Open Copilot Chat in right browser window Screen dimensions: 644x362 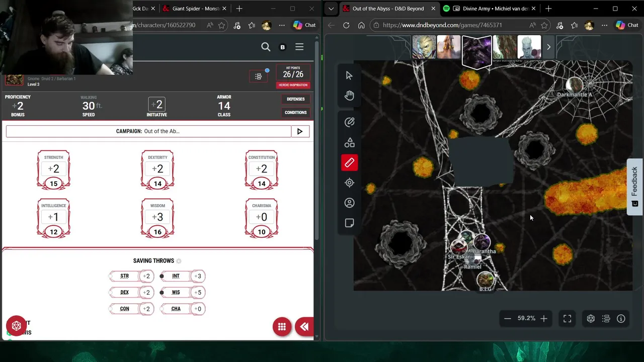[627, 25]
